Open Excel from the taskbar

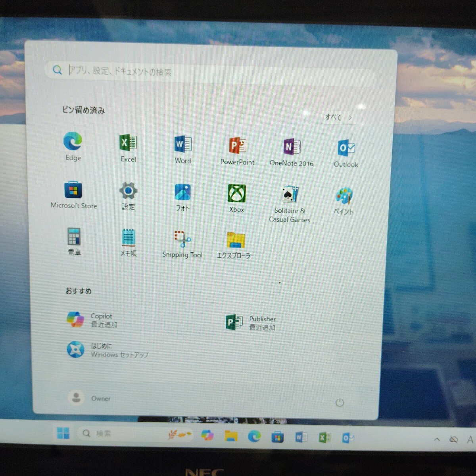324,438
